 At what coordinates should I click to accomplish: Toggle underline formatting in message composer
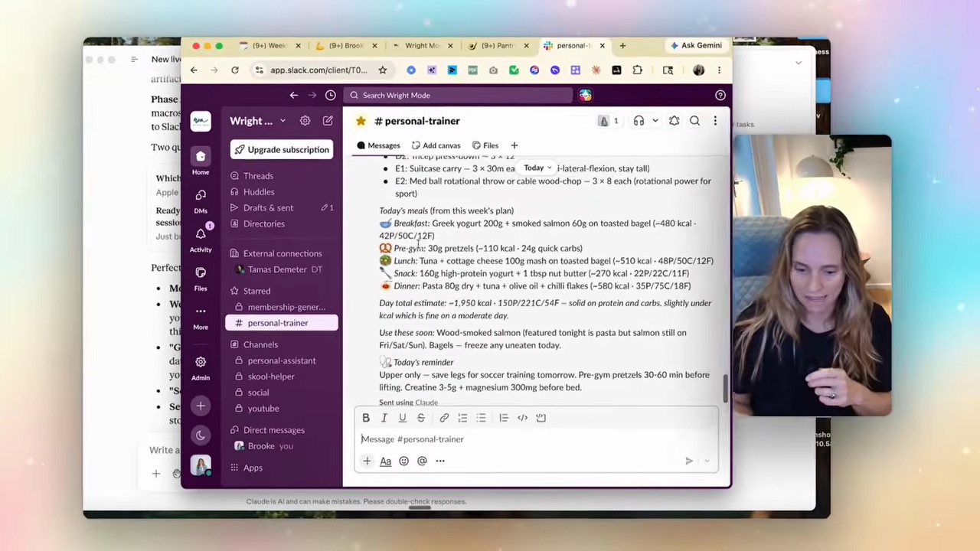click(402, 418)
